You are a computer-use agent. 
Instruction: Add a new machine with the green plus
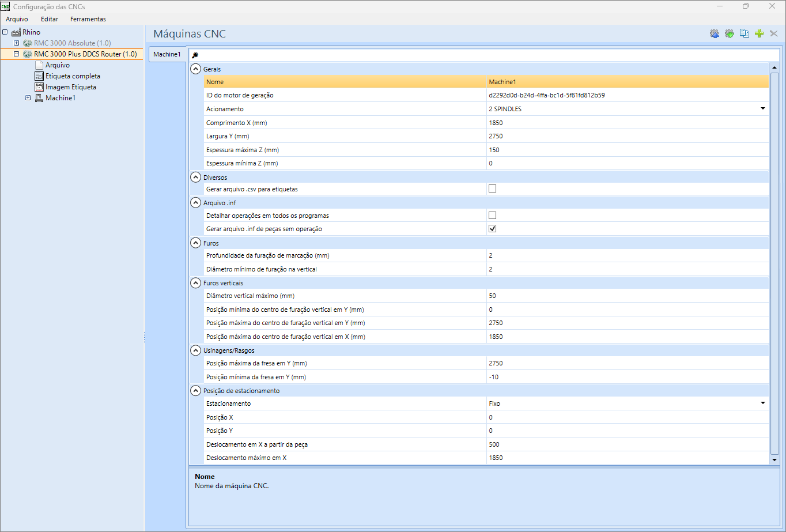759,33
